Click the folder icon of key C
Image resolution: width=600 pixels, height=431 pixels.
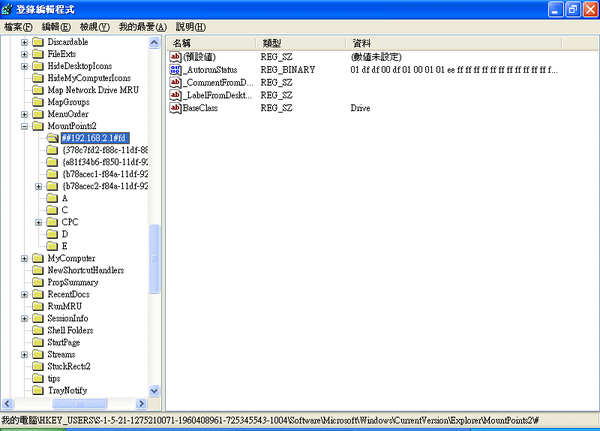(x=52, y=210)
